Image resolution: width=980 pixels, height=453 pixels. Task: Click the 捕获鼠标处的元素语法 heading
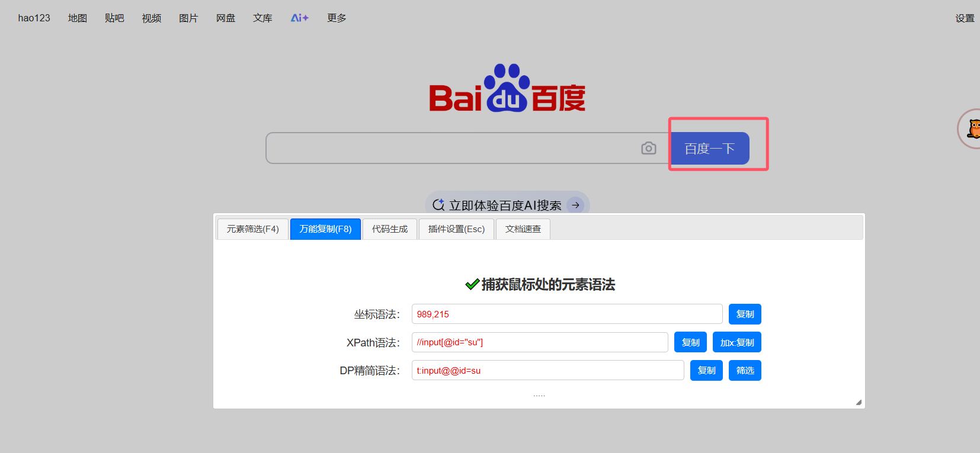548,284
